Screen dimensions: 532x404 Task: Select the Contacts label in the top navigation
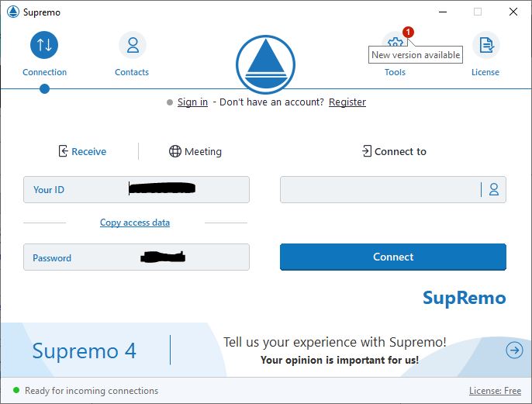(132, 72)
